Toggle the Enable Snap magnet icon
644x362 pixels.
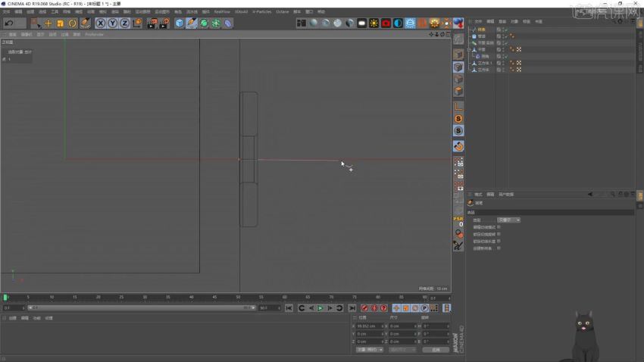(458, 146)
